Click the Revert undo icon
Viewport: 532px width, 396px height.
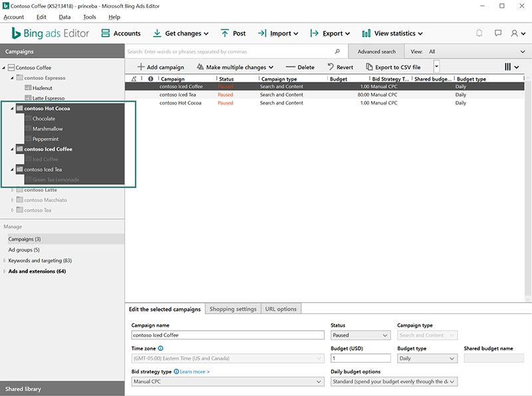(331, 67)
